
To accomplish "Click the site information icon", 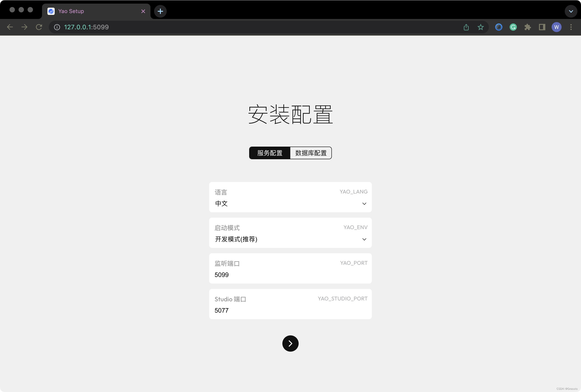I will click(57, 27).
